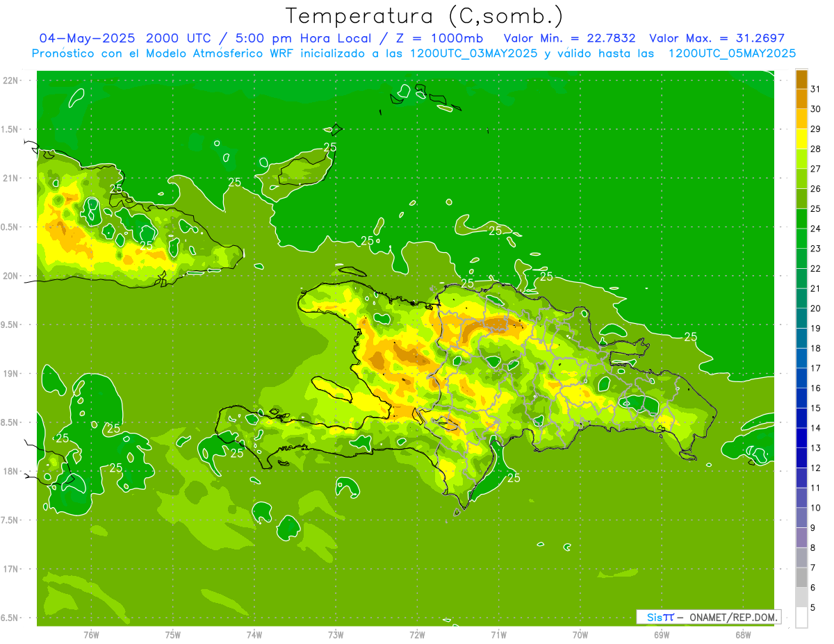Pick the orange swatch between 30 and 31

pyautogui.click(x=802, y=99)
